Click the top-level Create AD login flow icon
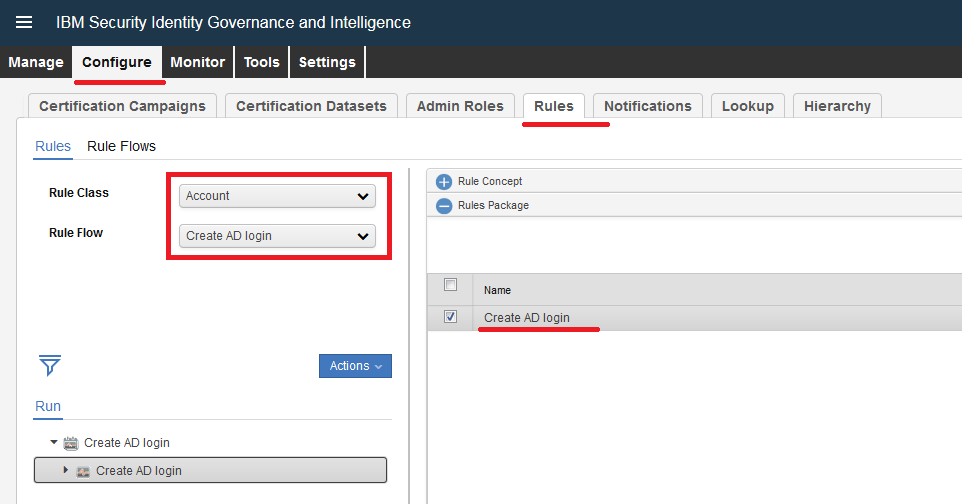The width and height of the screenshot is (962, 504). [x=71, y=443]
